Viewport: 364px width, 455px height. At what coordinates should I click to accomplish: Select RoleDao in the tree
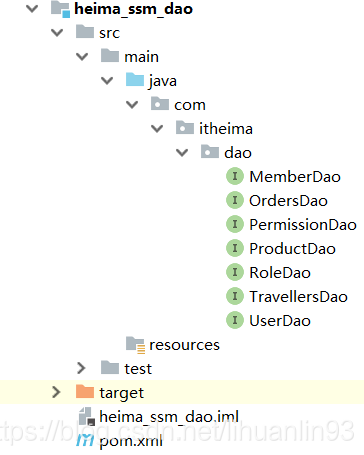[280, 273]
